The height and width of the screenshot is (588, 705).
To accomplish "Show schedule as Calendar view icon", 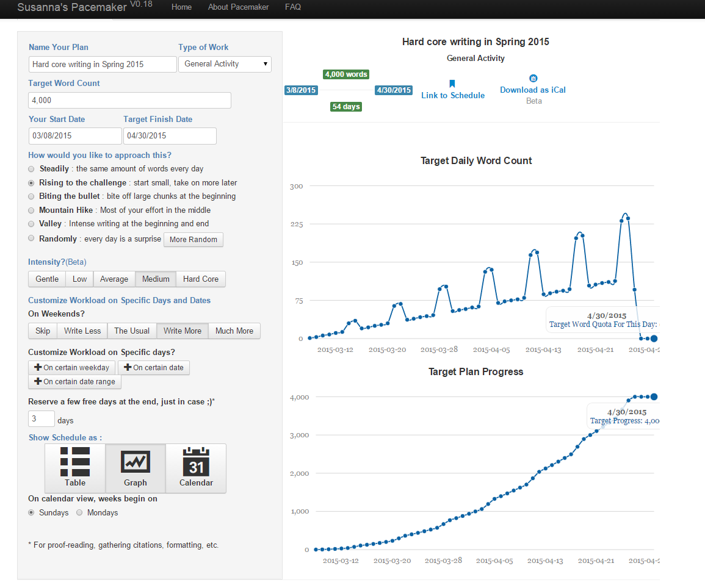I will pos(196,462).
